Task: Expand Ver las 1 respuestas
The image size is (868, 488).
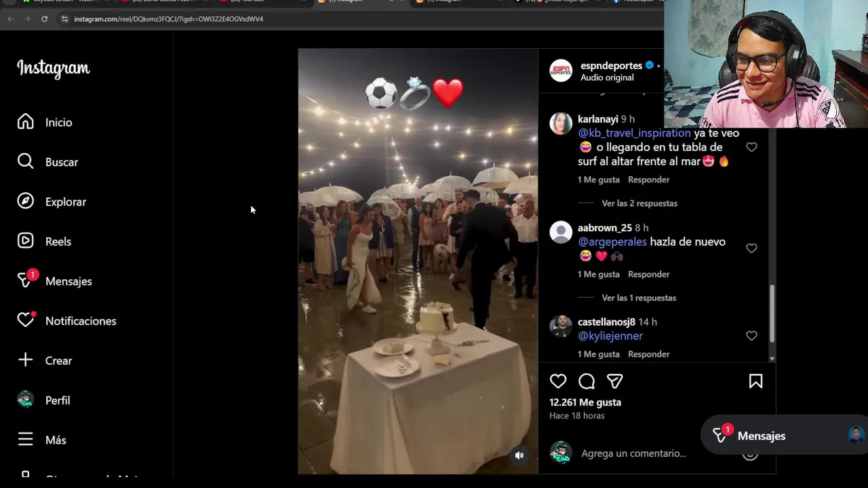Action: 639,298
